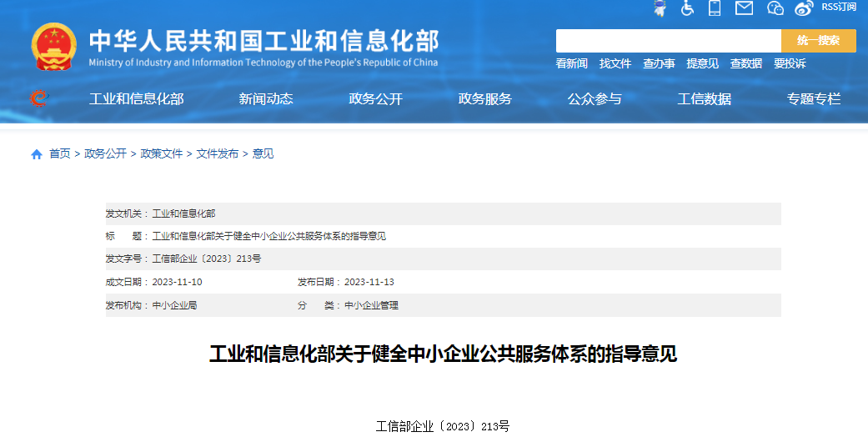Navigate to 政策文件 in the breadcrumb

tap(161, 153)
